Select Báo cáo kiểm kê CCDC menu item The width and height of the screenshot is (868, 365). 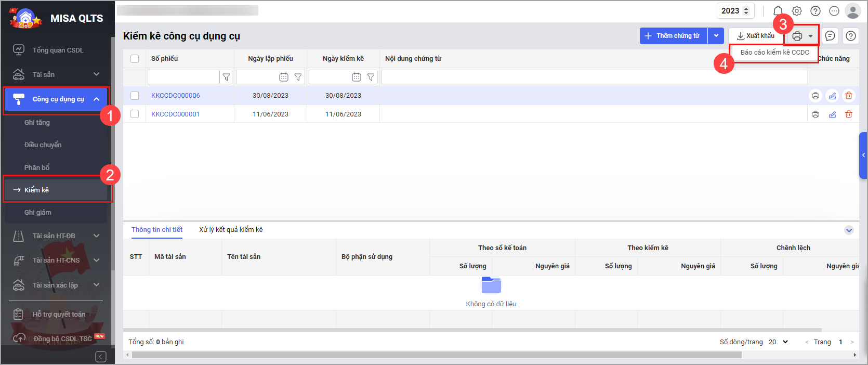coord(774,53)
